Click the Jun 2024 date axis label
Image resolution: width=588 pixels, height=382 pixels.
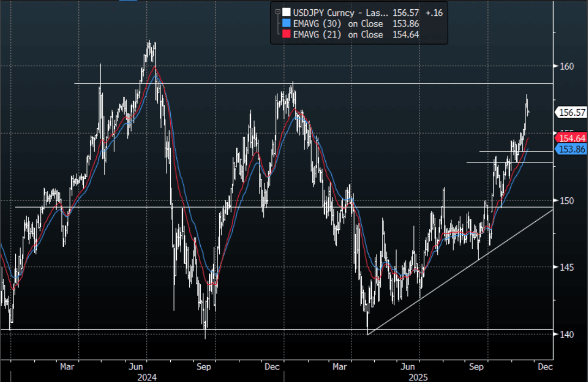click(x=137, y=367)
